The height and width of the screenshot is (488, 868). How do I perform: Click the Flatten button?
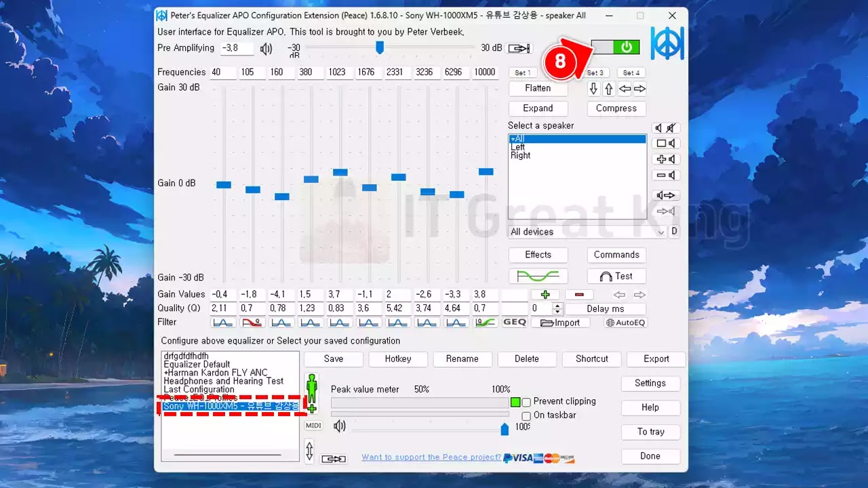(x=538, y=88)
